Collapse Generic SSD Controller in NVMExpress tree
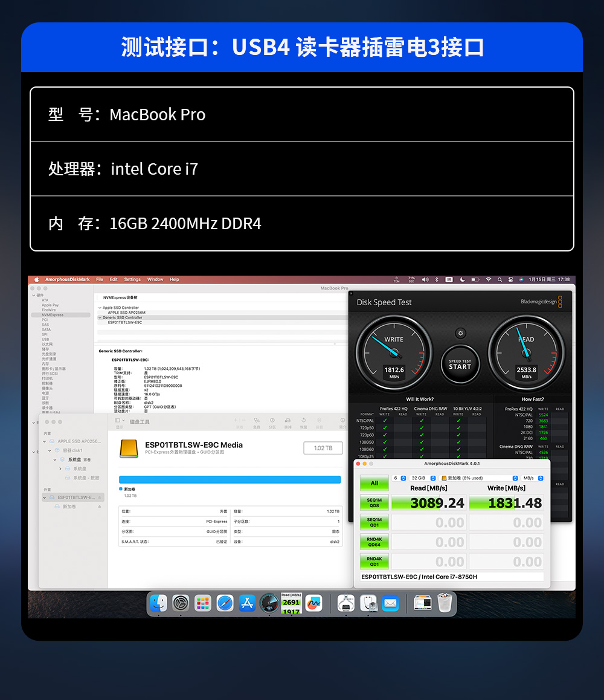 pyautogui.click(x=100, y=317)
